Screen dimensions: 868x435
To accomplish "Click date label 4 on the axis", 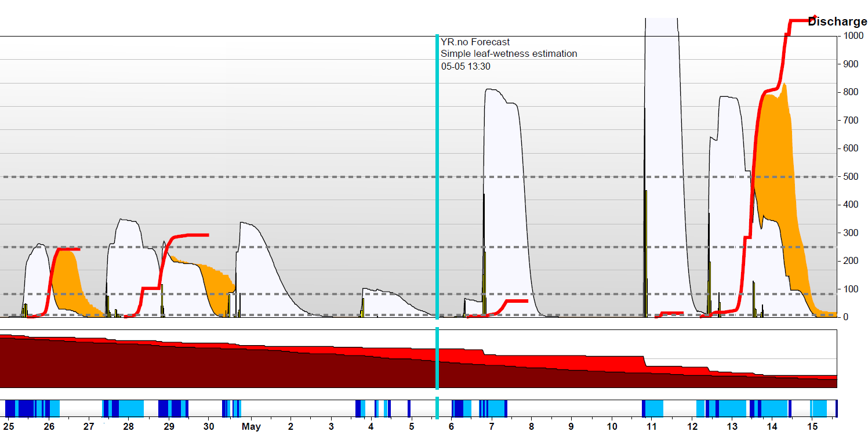I will 371,427.
